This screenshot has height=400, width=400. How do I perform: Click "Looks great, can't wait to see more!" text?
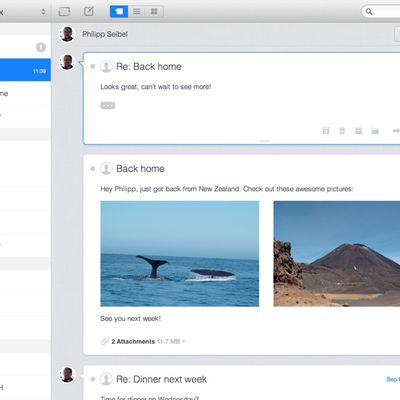click(156, 87)
